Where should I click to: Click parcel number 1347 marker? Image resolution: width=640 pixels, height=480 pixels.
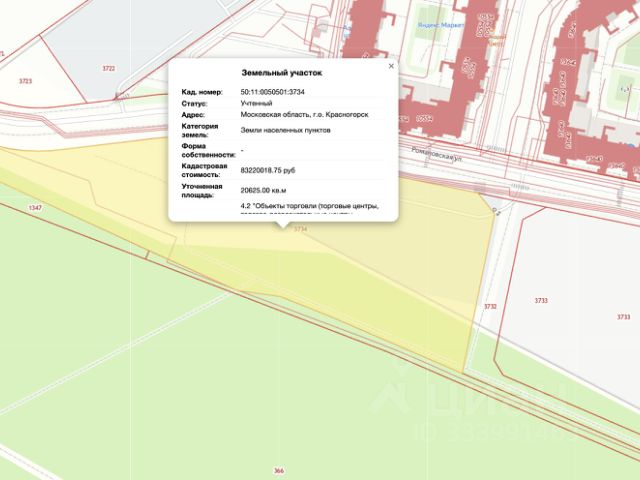tap(35, 208)
